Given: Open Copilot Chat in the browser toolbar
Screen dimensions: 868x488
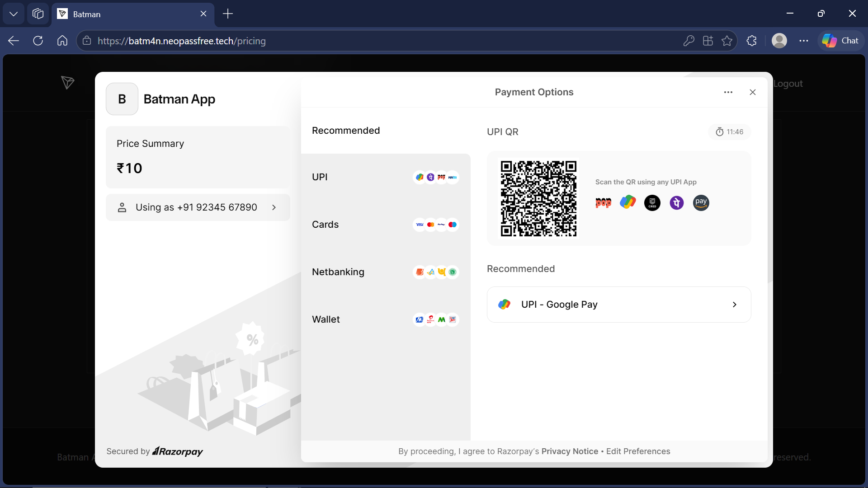Looking at the screenshot, I should [841, 40].
